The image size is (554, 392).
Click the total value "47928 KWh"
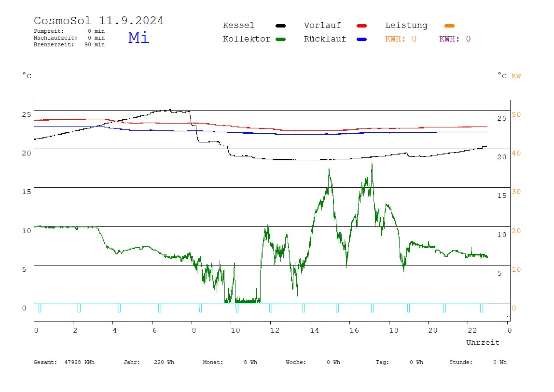pyautogui.click(x=80, y=362)
